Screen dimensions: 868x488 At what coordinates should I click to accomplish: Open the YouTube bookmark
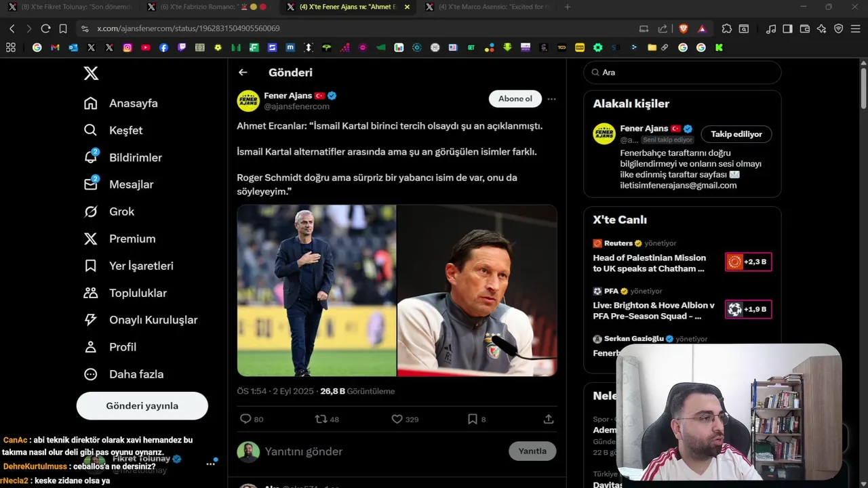coord(146,47)
